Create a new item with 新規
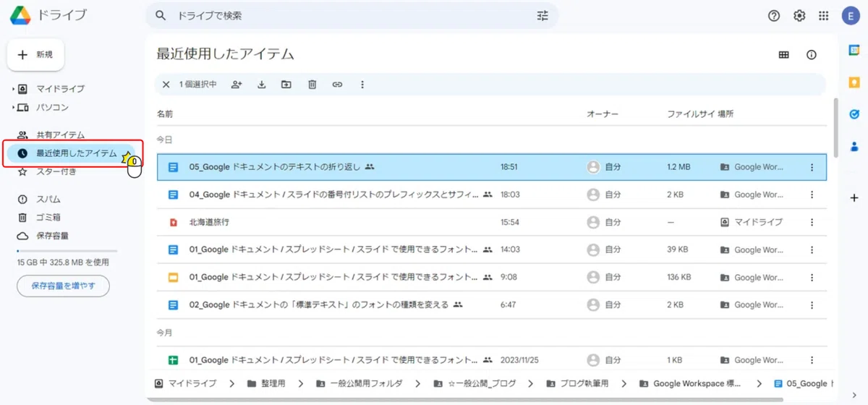The height and width of the screenshot is (405, 868). [35, 54]
